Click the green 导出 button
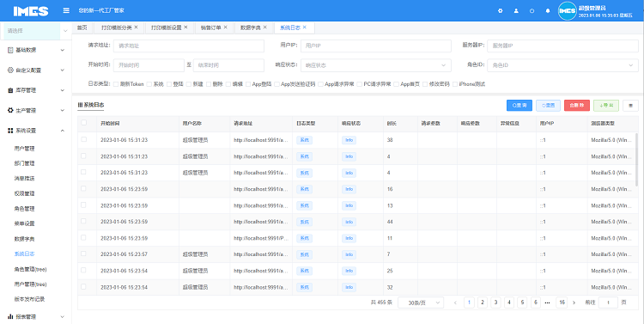 (x=606, y=105)
